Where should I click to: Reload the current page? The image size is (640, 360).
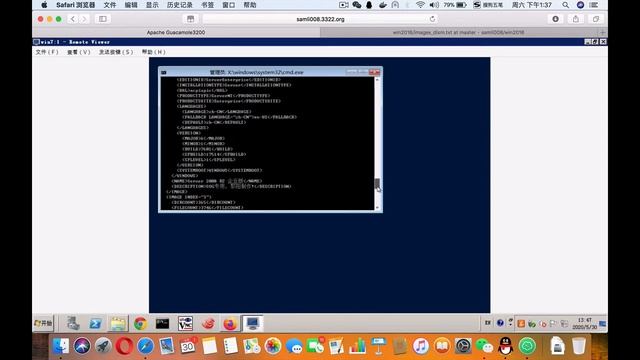[x=432, y=19]
